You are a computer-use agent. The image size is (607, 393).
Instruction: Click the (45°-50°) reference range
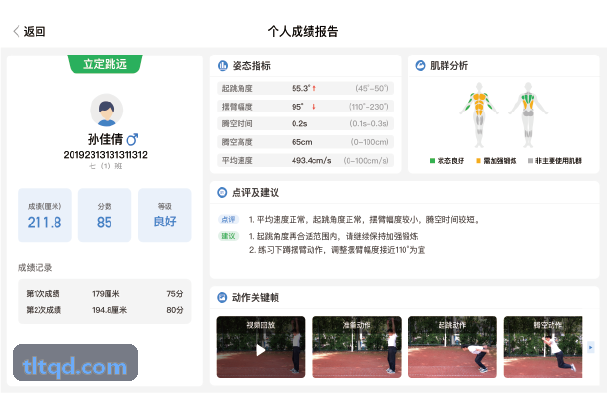pos(372,88)
